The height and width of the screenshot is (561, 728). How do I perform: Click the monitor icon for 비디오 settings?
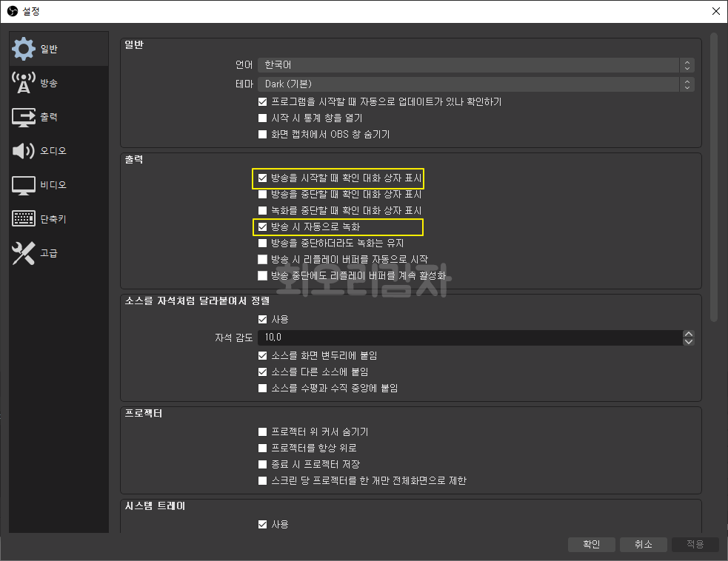pyautogui.click(x=23, y=185)
